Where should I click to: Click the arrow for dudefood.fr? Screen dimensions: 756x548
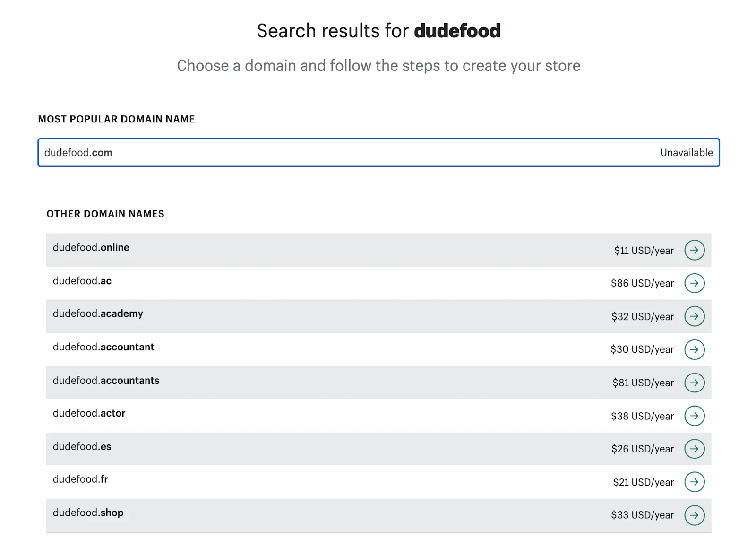click(694, 482)
